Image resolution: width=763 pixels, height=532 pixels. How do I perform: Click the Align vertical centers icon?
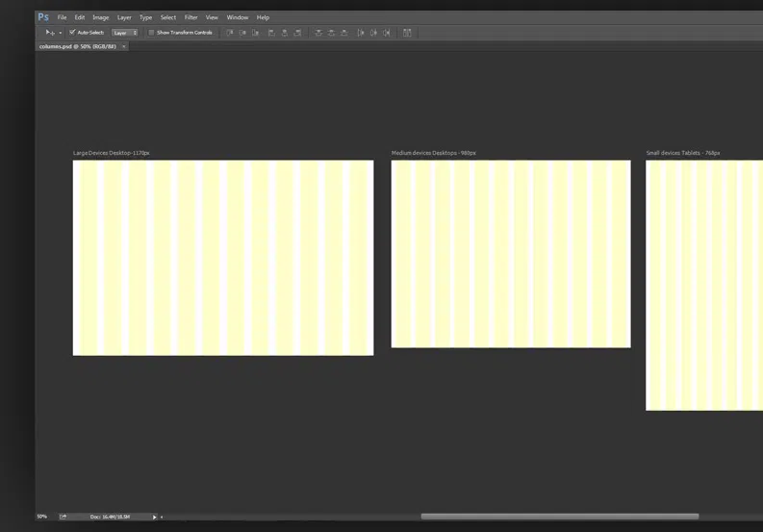pyautogui.click(x=242, y=33)
